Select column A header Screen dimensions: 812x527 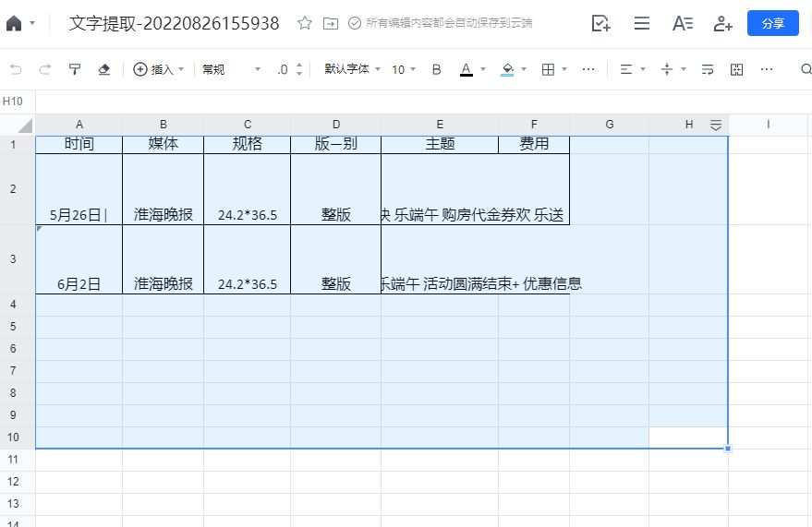pyautogui.click(x=79, y=125)
